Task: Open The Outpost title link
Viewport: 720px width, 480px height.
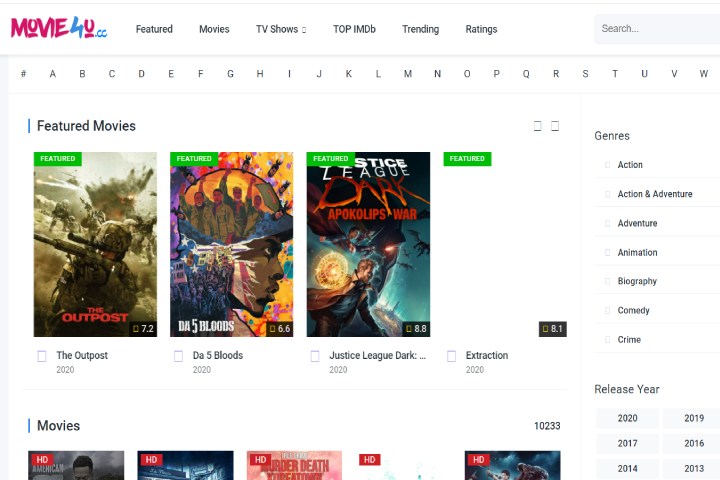Action: coord(82,355)
